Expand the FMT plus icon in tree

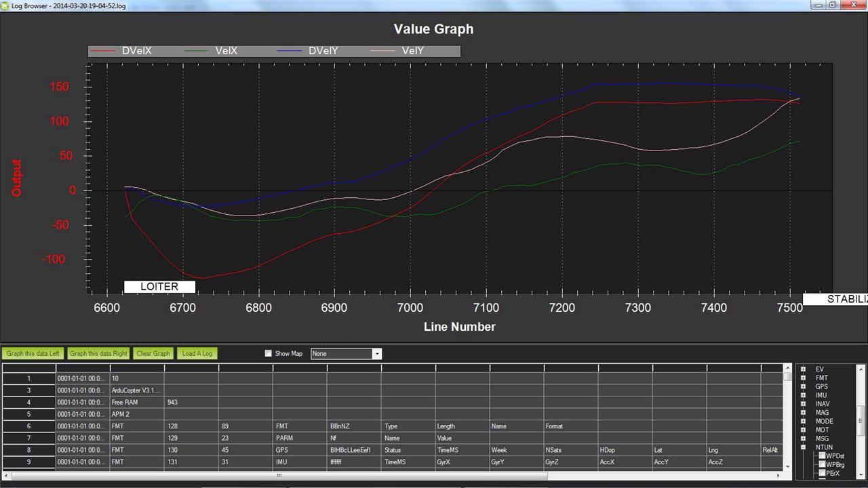click(x=804, y=378)
